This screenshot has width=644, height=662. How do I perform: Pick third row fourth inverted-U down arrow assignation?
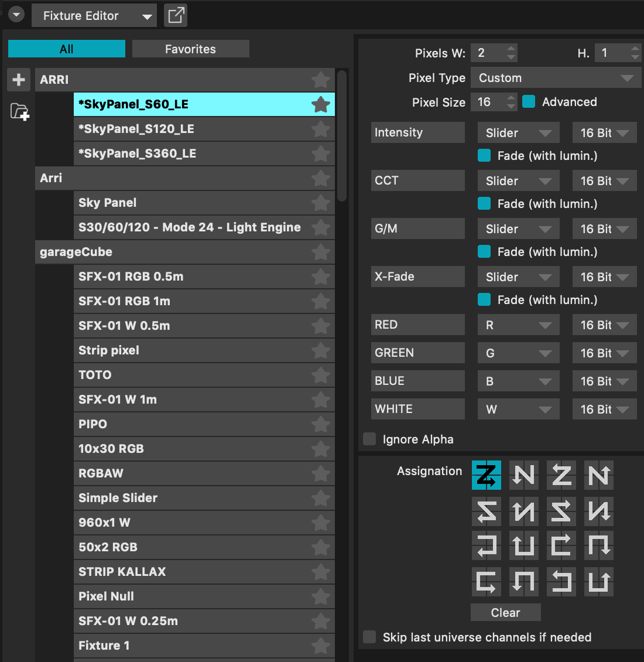coord(599,545)
